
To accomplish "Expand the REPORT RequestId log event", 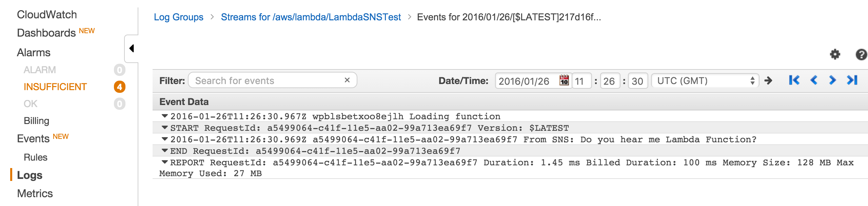I will click(x=165, y=163).
